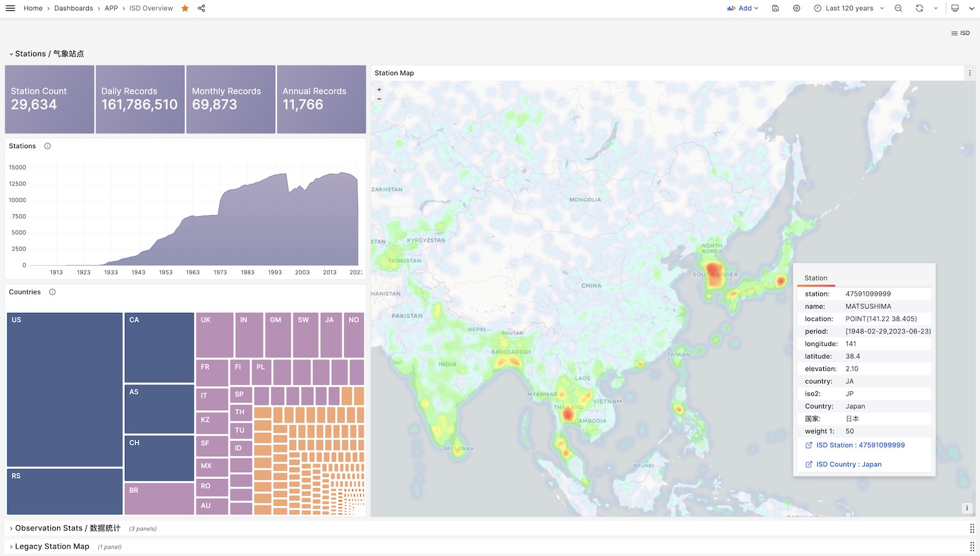Click the Countries panel info icon

[51, 291]
